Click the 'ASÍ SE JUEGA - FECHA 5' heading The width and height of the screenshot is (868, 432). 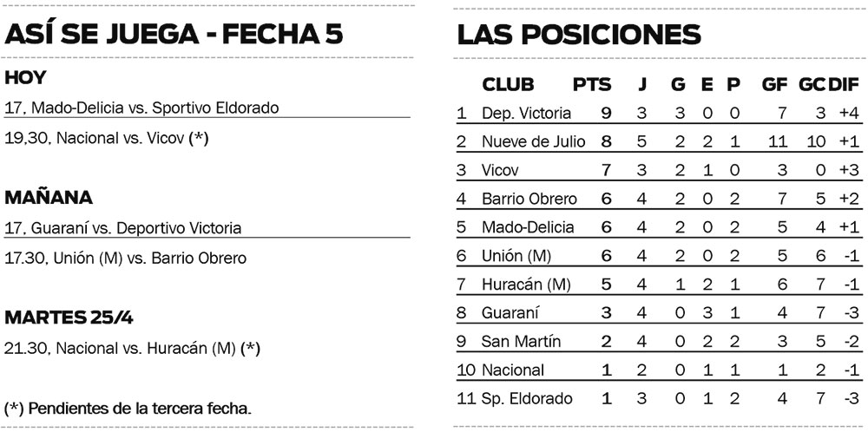point(174,34)
